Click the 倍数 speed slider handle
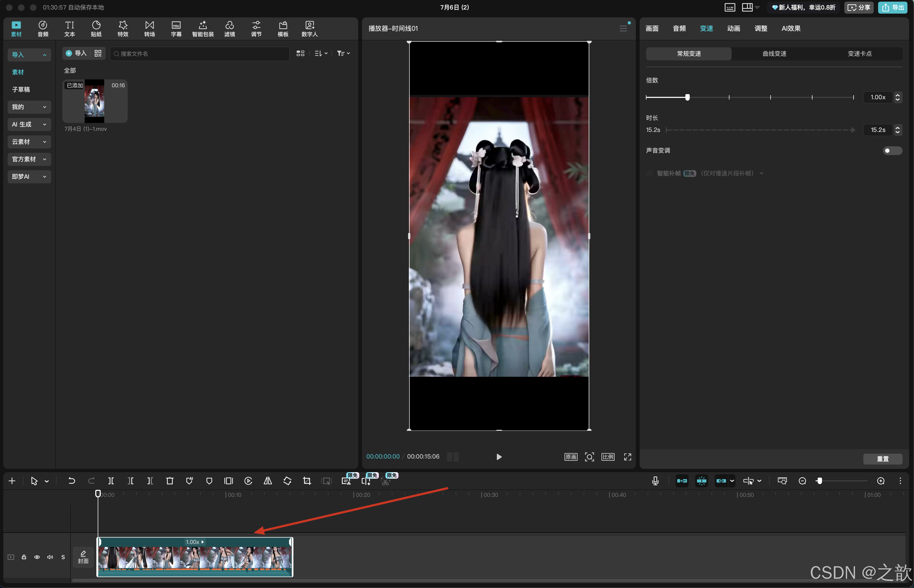 pos(687,97)
